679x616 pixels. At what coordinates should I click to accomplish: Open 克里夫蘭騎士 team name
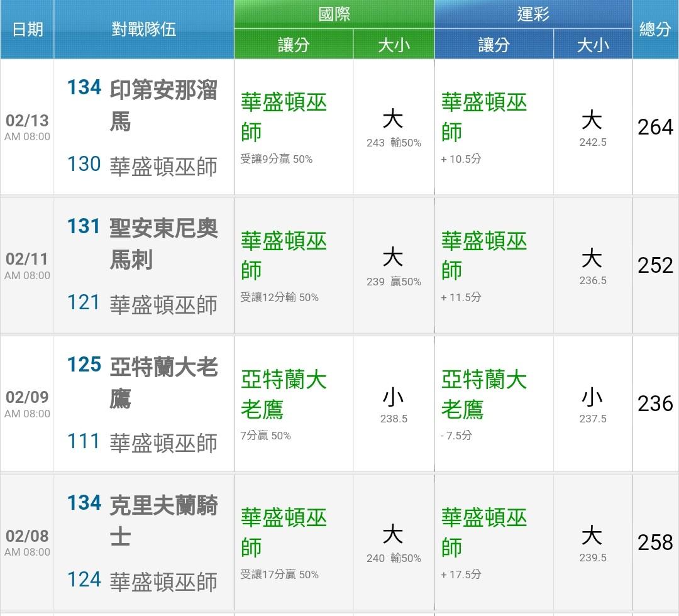click(x=163, y=520)
